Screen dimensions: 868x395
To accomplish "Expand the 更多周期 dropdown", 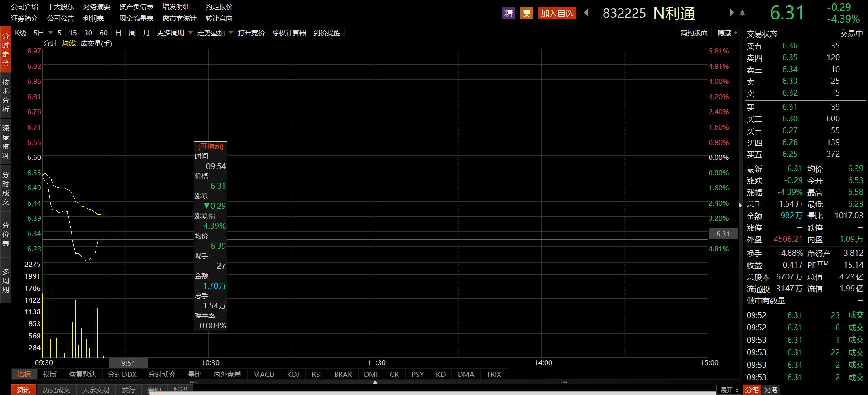I will [190, 33].
